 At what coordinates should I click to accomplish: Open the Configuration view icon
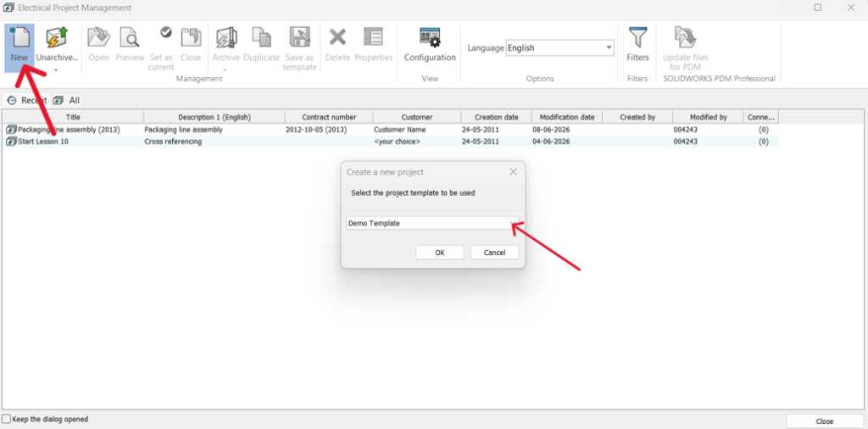430,39
